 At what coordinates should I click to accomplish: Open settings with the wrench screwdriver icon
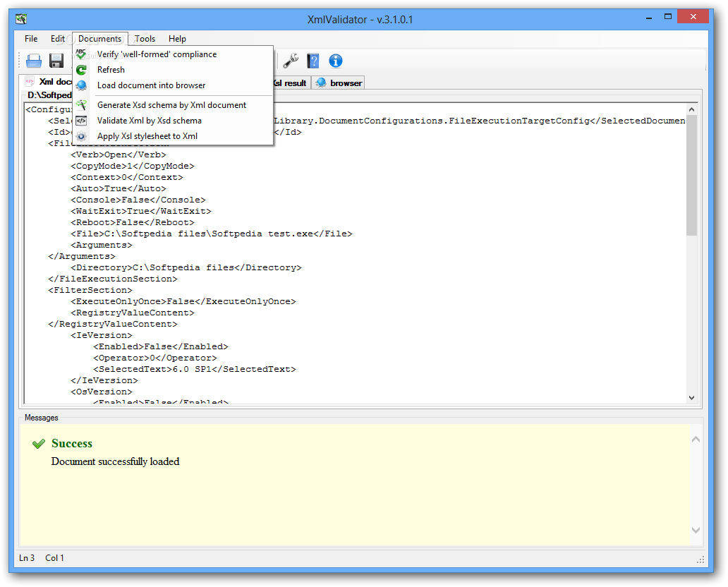pos(291,61)
